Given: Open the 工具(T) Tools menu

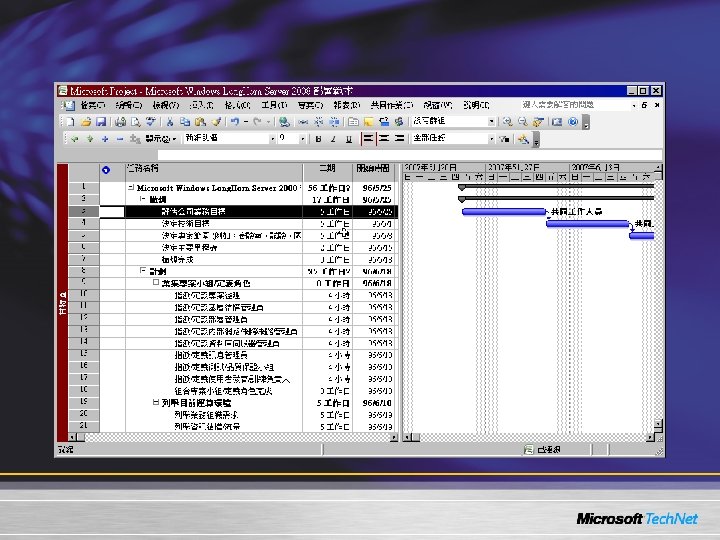Looking at the screenshot, I should point(274,105).
